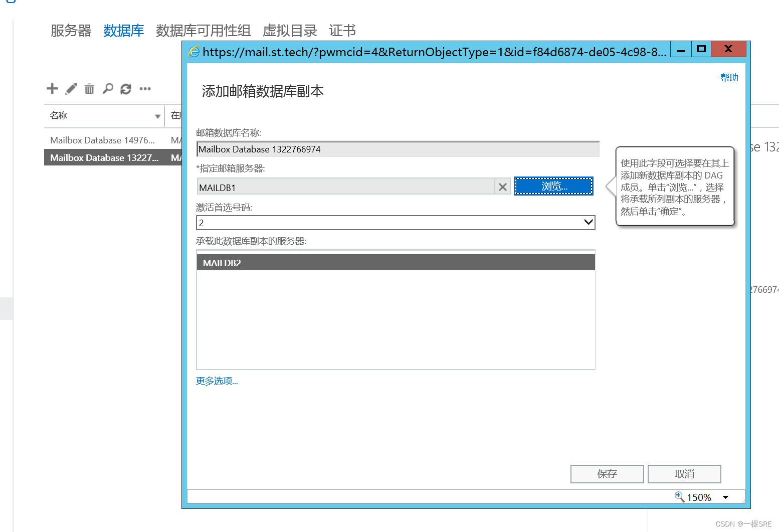Click the 浏览... browse button
This screenshot has width=779, height=532.
pyautogui.click(x=553, y=186)
